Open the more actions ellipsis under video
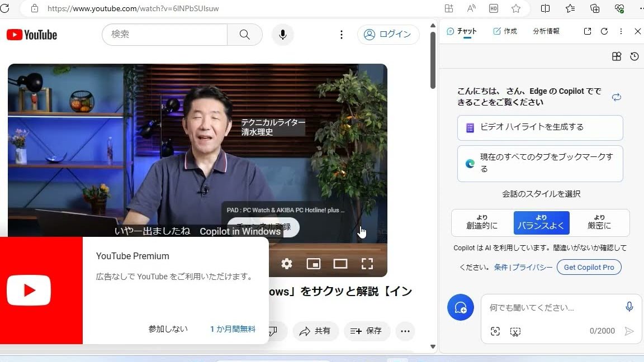Image resolution: width=644 pixels, height=362 pixels. (x=405, y=331)
